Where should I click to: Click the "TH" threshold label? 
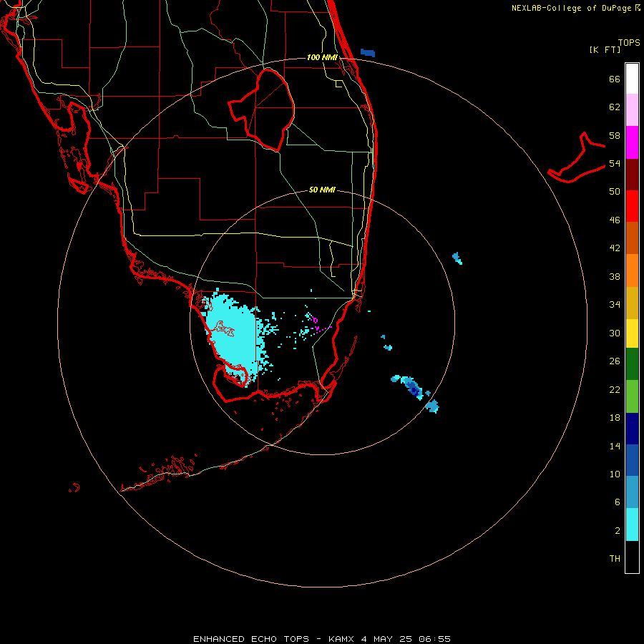615,559
